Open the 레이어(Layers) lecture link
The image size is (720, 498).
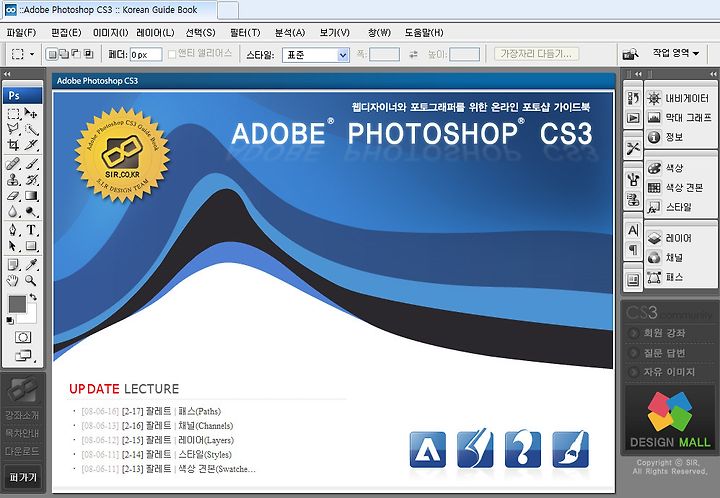tap(206, 440)
